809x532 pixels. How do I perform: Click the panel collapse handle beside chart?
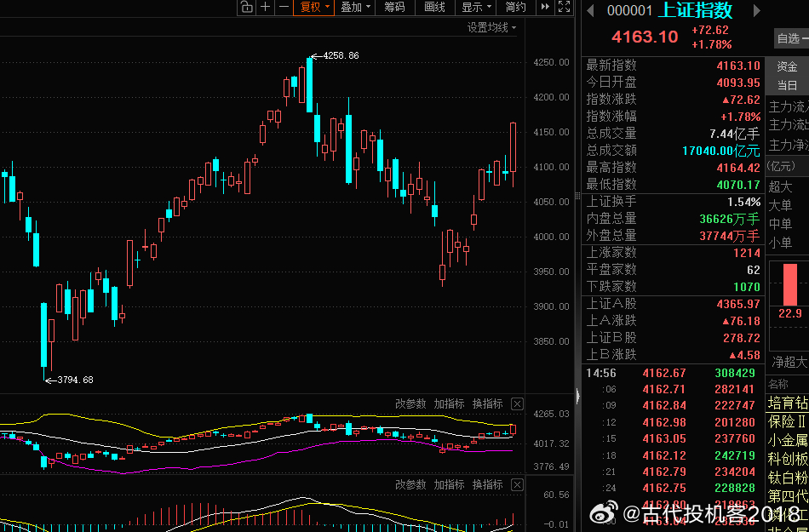[x=578, y=396]
